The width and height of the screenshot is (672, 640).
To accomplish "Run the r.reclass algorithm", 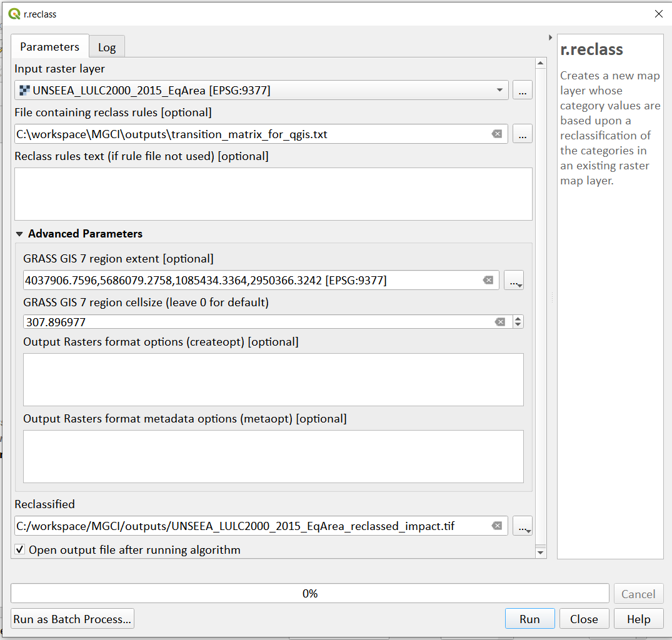I will coord(529,619).
